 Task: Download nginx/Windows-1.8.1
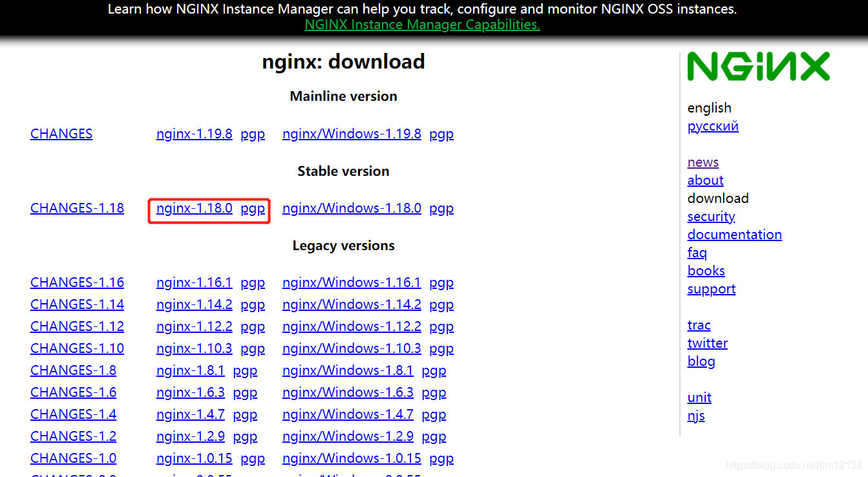coord(348,370)
